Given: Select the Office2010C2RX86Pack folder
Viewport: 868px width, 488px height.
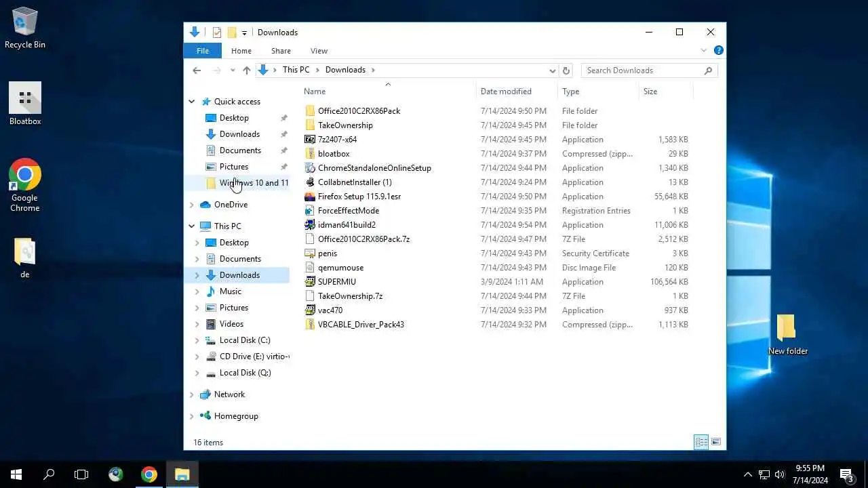Looking at the screenshot, I should (x=359, y=111).
